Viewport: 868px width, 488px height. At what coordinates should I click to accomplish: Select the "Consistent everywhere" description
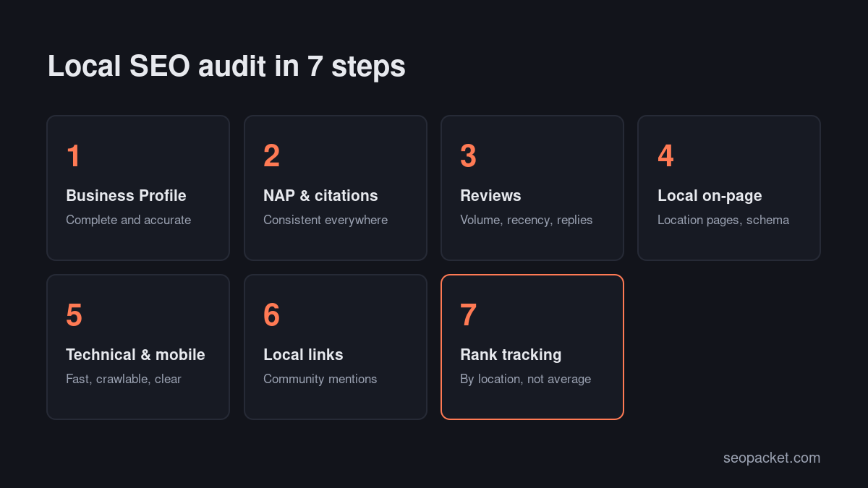click(x=325, y=220)
